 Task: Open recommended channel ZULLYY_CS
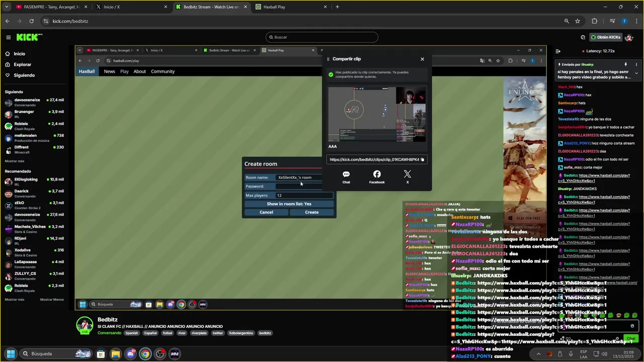click(34, 276)
